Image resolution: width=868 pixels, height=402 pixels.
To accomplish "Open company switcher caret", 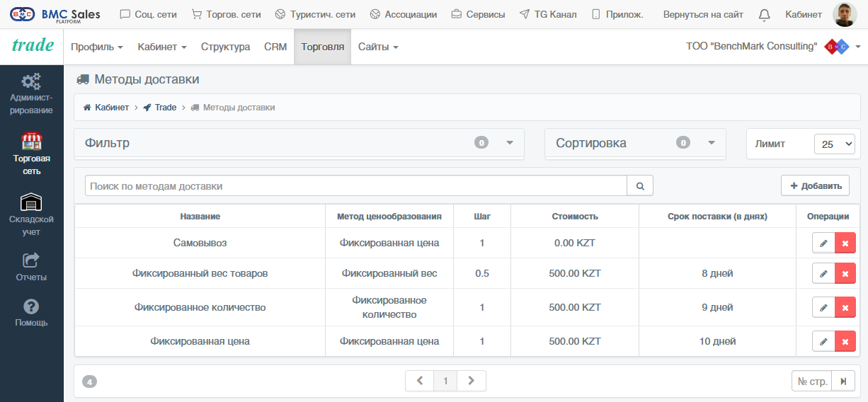I will 858,47.
